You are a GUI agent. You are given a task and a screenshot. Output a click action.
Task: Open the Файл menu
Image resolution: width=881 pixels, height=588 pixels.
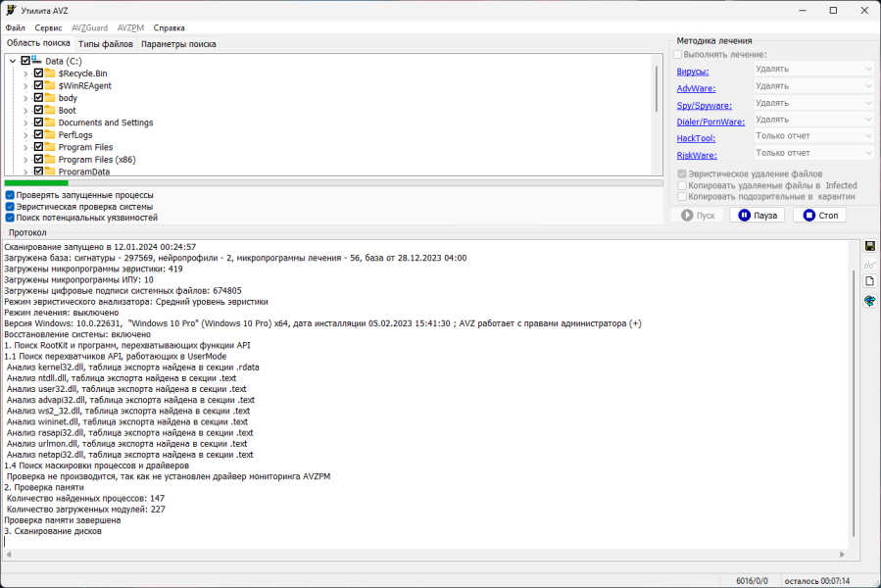coord(15,27)
